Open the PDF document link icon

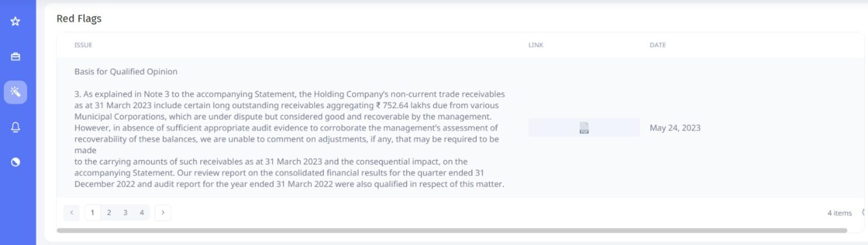point(584,128)
